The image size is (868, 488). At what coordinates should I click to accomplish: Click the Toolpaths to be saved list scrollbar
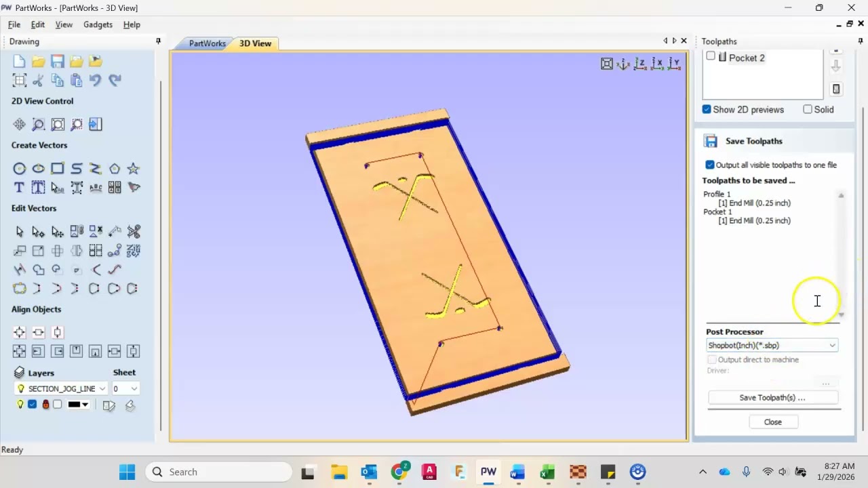pos(841,254)
